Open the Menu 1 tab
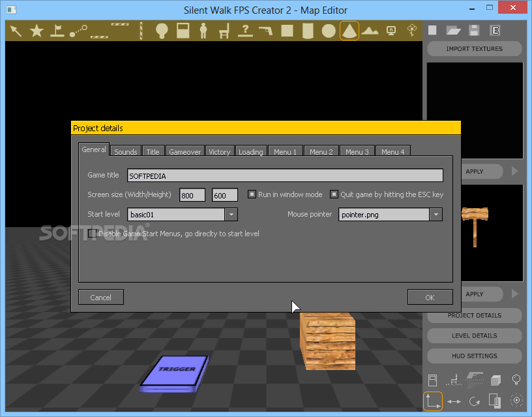 285,151
